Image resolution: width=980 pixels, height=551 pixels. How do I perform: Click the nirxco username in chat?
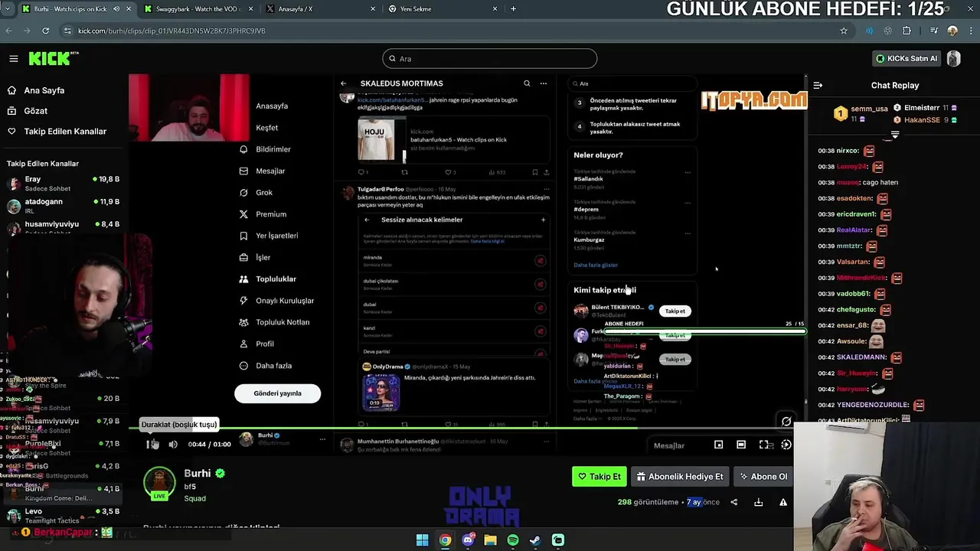[848, 151]
